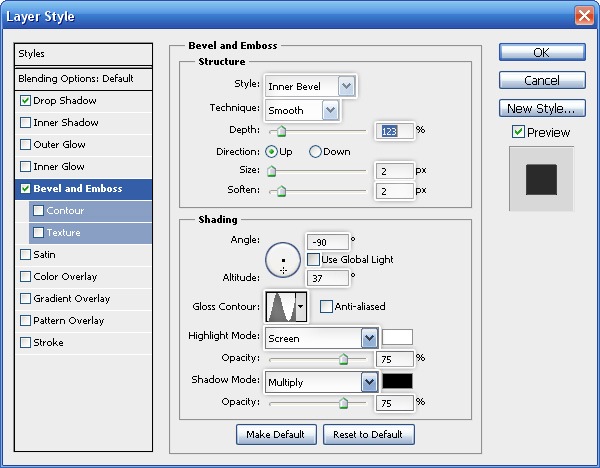Enable the Contour checkbox
This screenshot has height=468, width=600.
[x=38, y=211]
